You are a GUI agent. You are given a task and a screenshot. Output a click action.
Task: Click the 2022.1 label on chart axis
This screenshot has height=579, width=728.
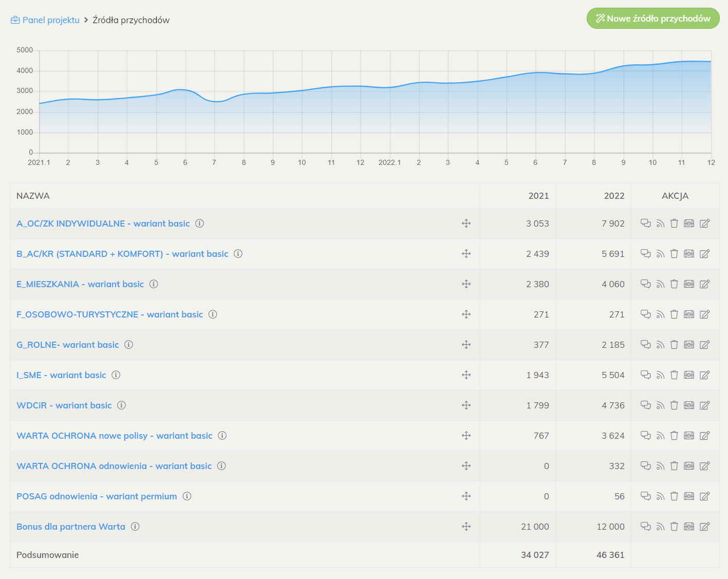point(389,162)
